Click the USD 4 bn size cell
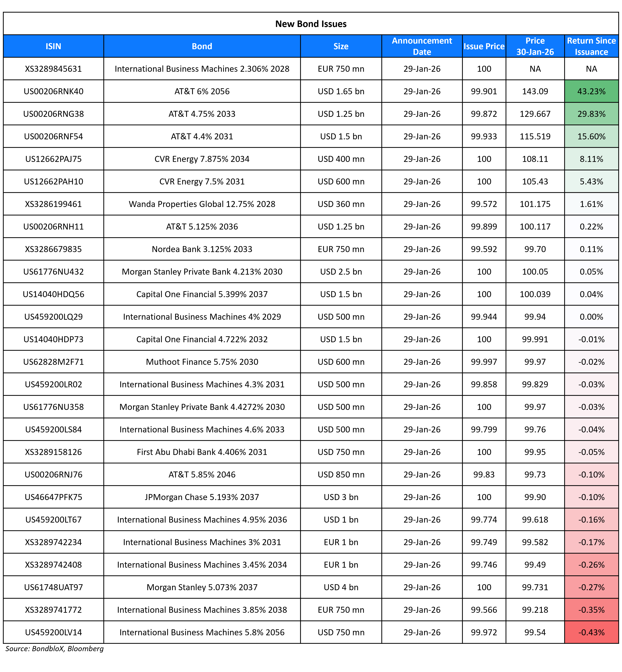622x672 pixels. coord(341,587)
